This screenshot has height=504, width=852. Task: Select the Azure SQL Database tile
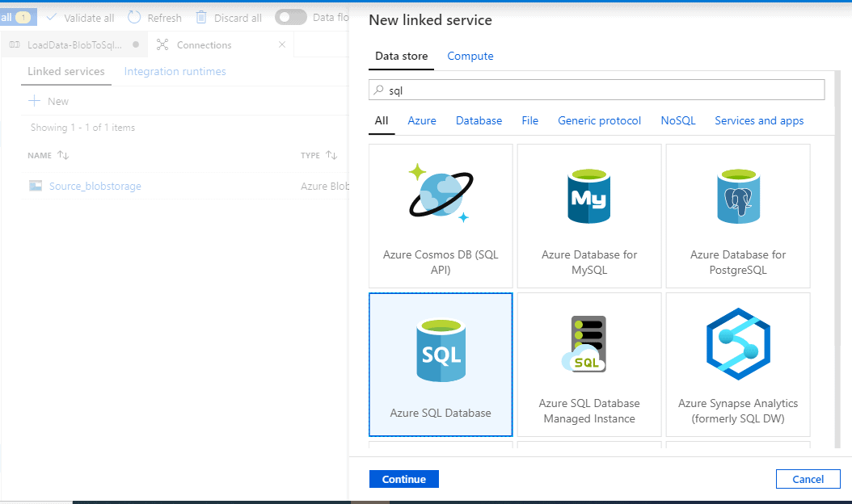pyautogui.click(x=441, y=364)
